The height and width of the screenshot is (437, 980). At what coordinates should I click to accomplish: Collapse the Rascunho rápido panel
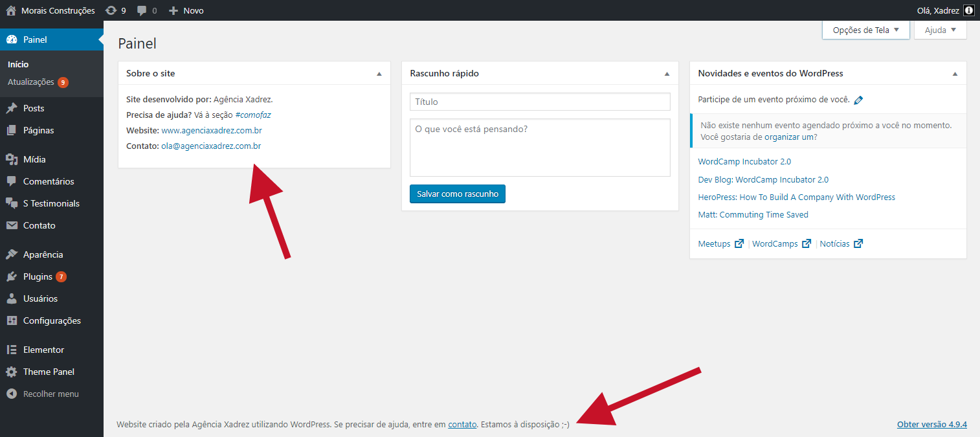tap(667, 74)
